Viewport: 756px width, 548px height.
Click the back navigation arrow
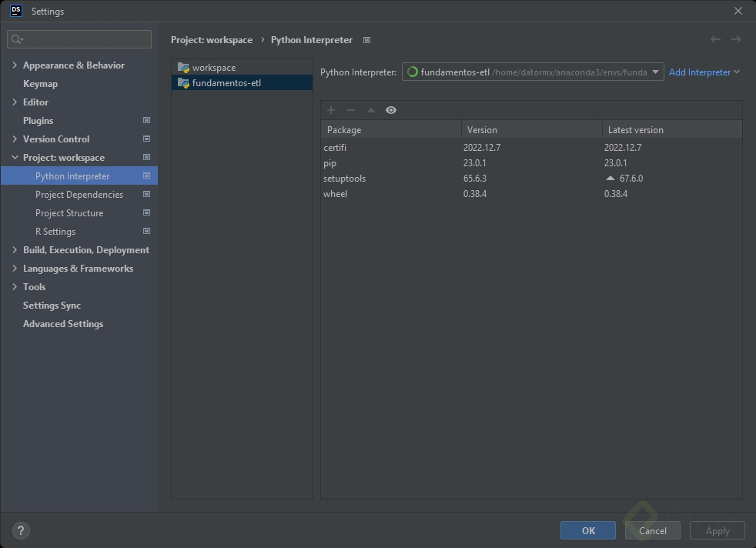[715, 39]
